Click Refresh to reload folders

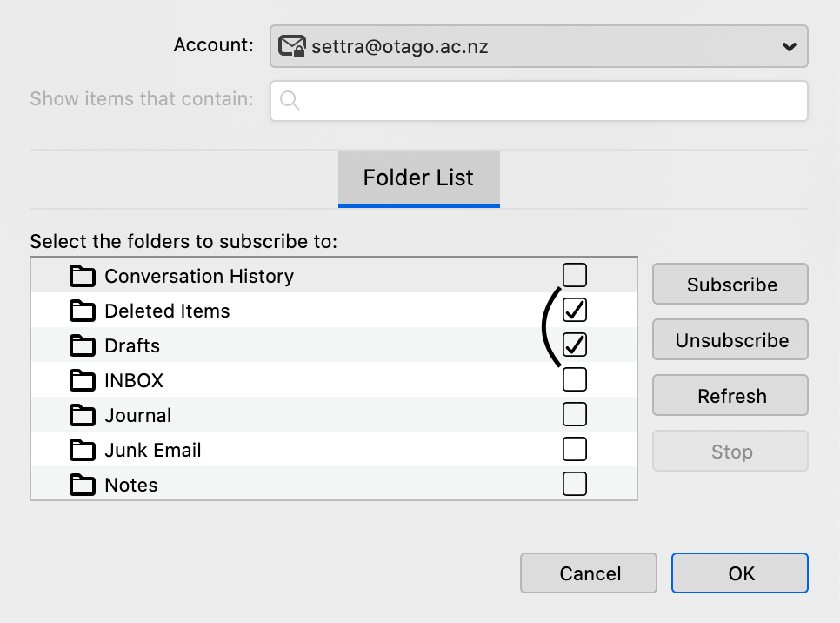point(730,396)
